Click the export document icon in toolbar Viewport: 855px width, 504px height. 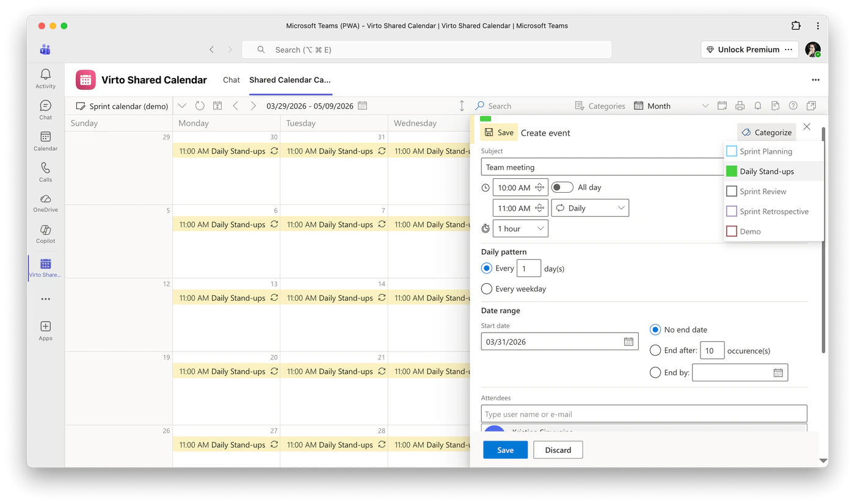point(775,106)
